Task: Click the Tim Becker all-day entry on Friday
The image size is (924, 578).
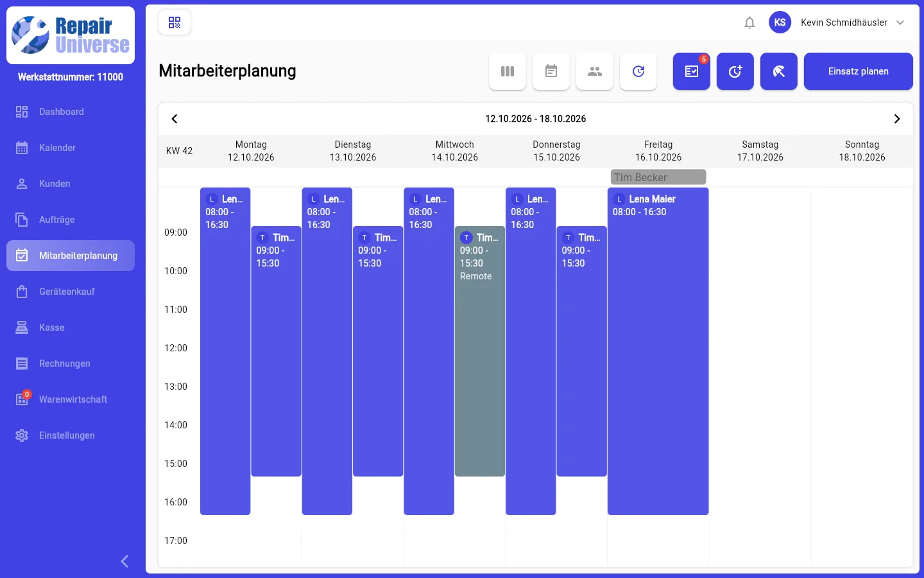Action: 658,177
